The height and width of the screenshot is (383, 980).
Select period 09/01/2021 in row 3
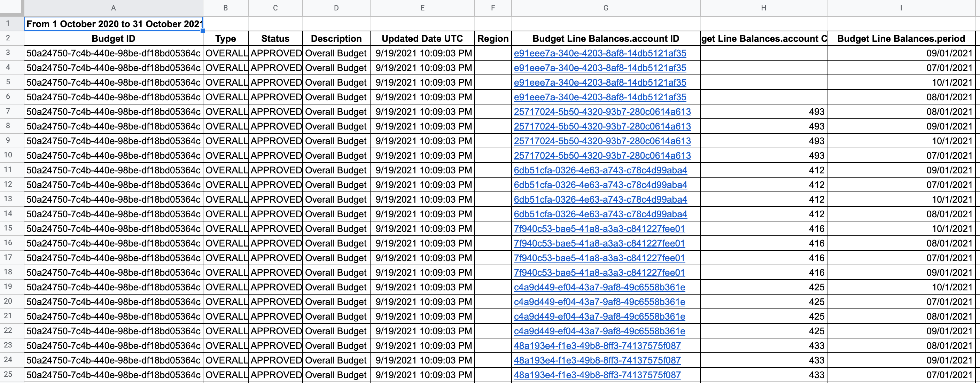point(901,53)
